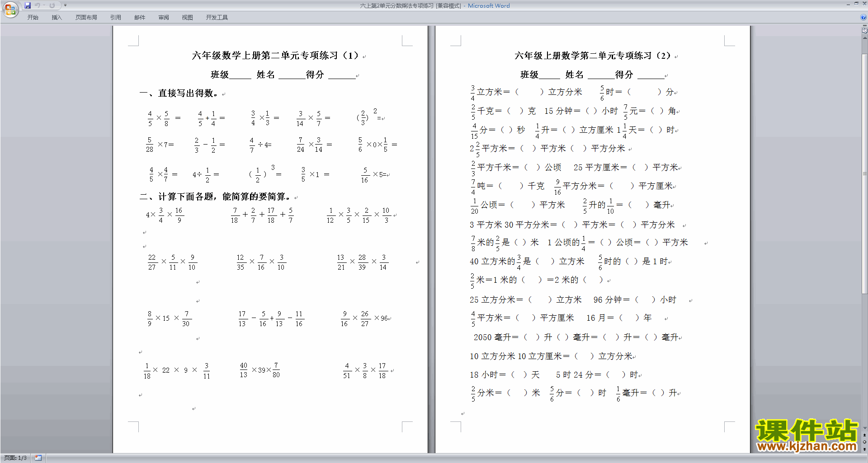Click the title 六年级数学上册第二单元专项练习（1）
The width and height of the screenshot is (868, 463).
pos(276,56)
